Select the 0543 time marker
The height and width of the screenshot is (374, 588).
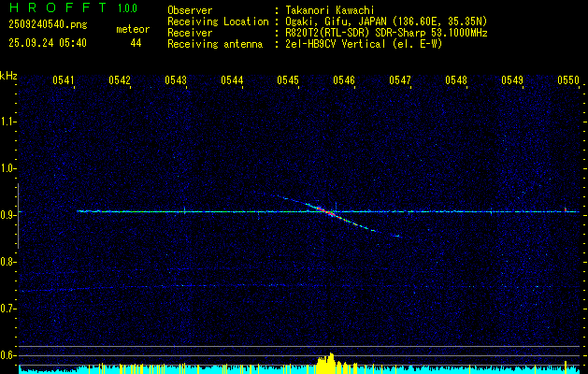click(176, 80)
